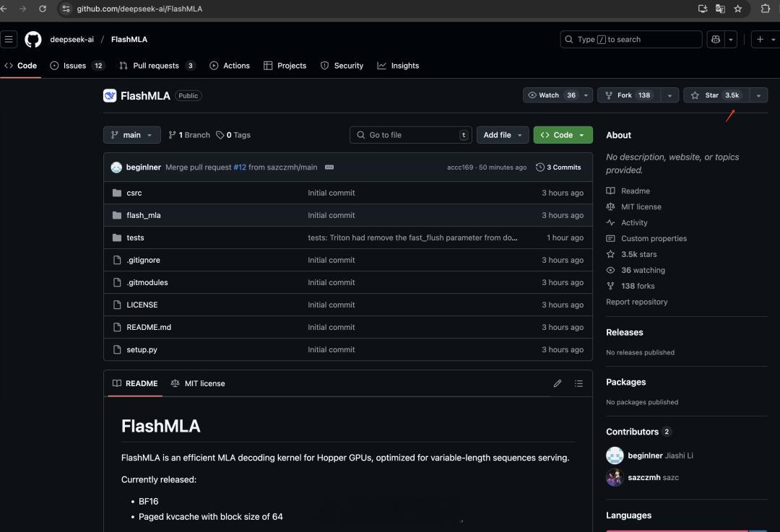
Task: Open the flash_mla folder
Action: [143, 215]
